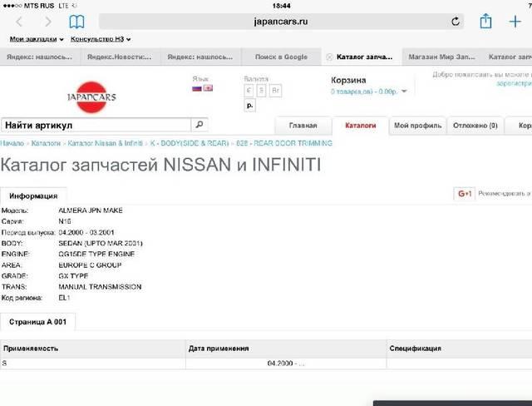Open the Мой профиль tab

(x=416, y=126)
